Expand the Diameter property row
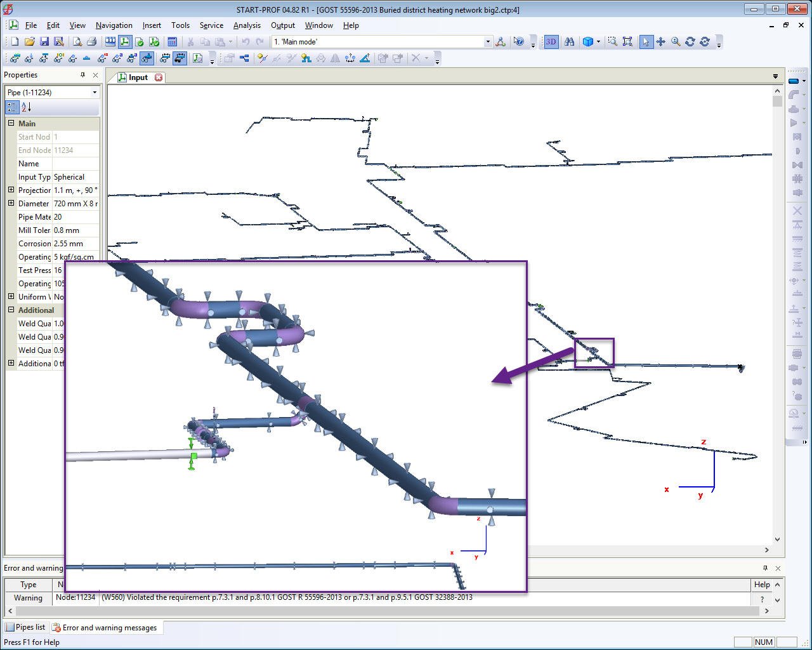812x650 pixels. coord(11,204)
